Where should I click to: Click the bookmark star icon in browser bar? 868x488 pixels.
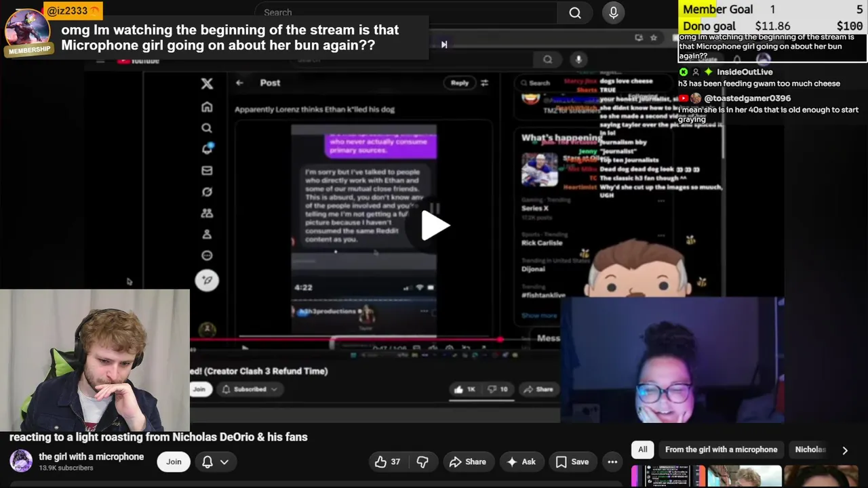[x=654, y=38]
